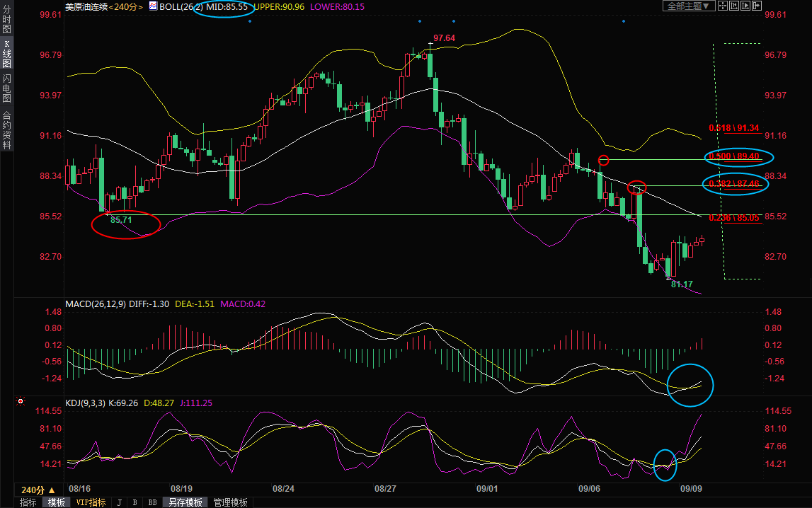Click the play-forward chart icon at top right

click(x=746, y=6)
